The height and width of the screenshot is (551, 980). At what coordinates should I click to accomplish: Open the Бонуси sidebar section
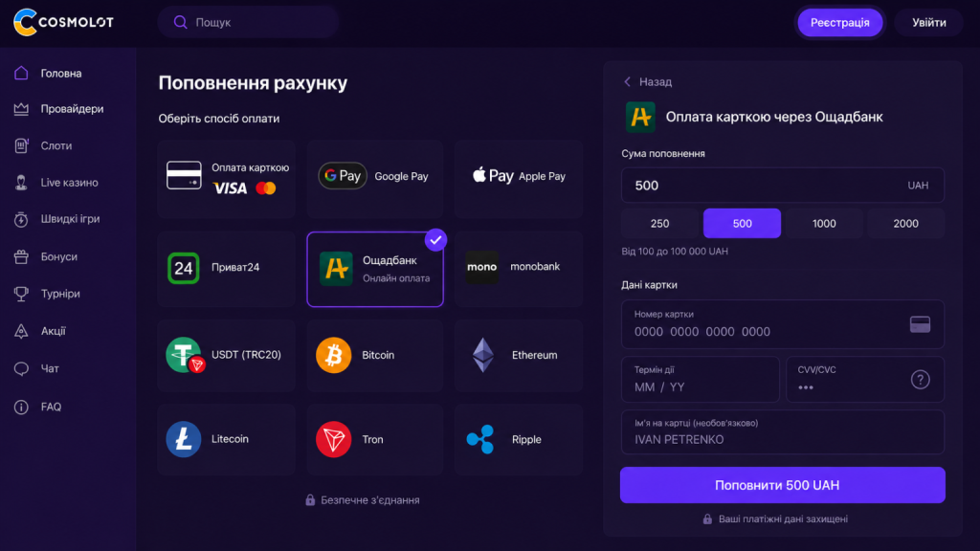[58, 256]
